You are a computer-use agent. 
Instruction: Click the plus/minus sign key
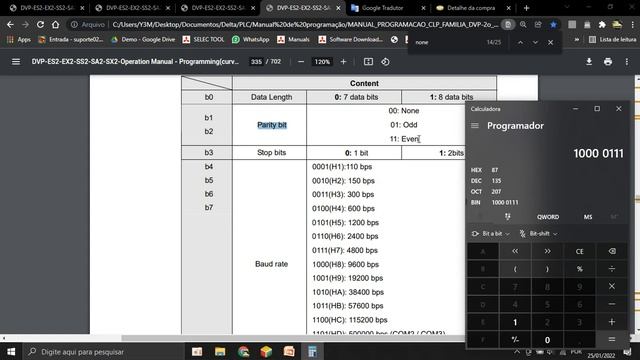pos(515,340)
